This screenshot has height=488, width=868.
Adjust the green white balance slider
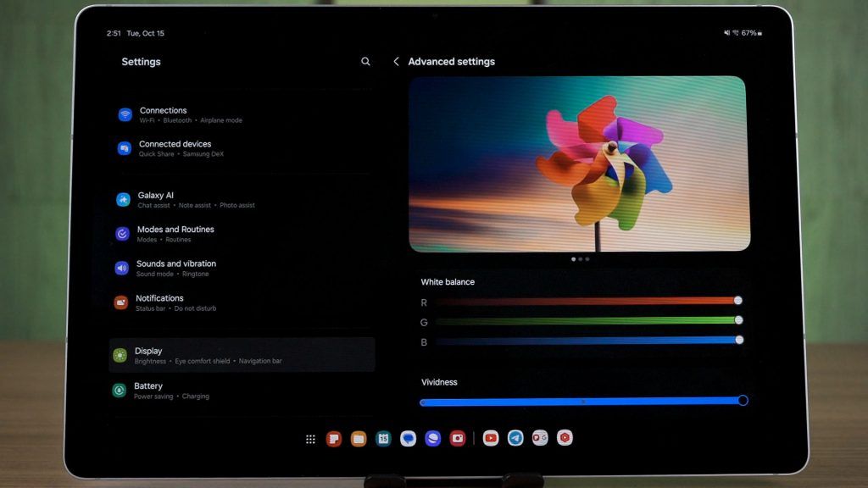point(588,321)
